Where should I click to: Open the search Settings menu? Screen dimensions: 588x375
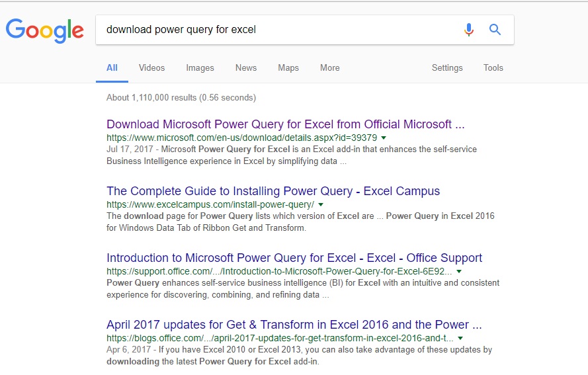tap(447, 67)
